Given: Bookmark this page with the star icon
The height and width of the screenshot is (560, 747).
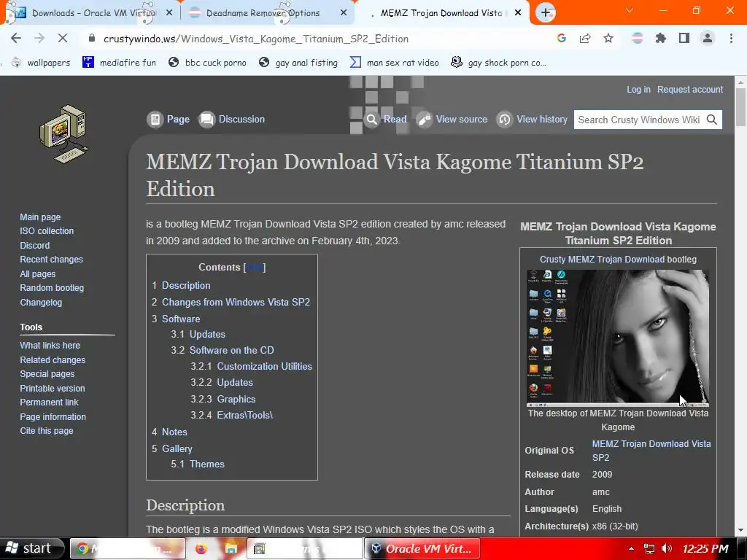Looking at the screenshot, I should click(608, 39).
